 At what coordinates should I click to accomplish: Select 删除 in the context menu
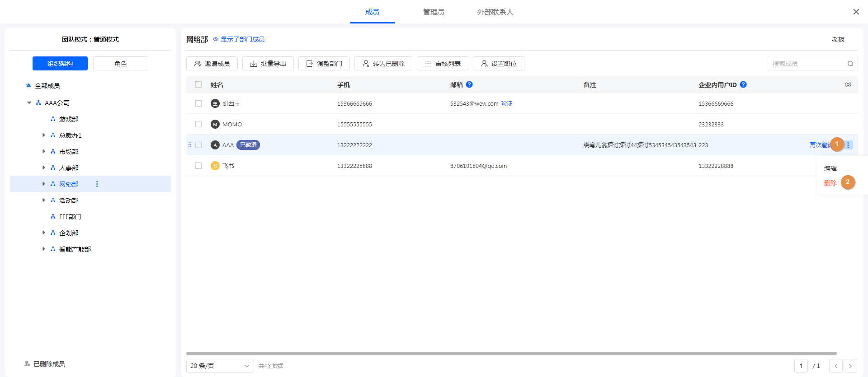point(830,183)
